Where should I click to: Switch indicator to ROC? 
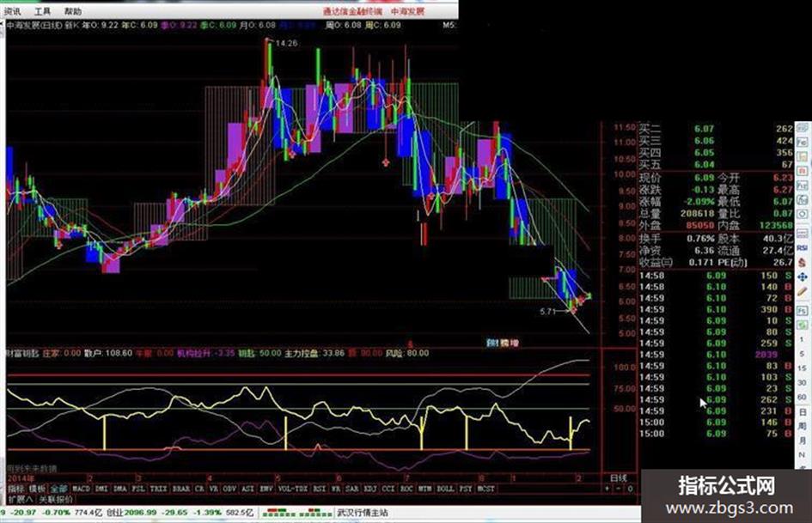406,489
